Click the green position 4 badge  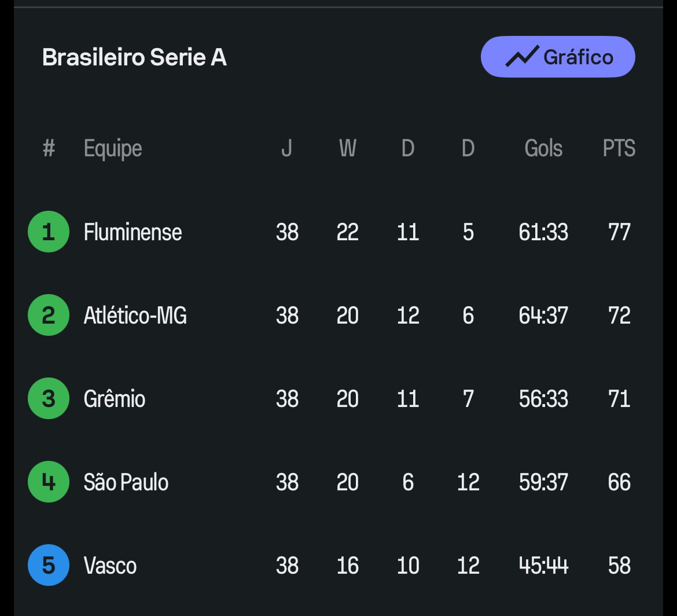(49, 482)
